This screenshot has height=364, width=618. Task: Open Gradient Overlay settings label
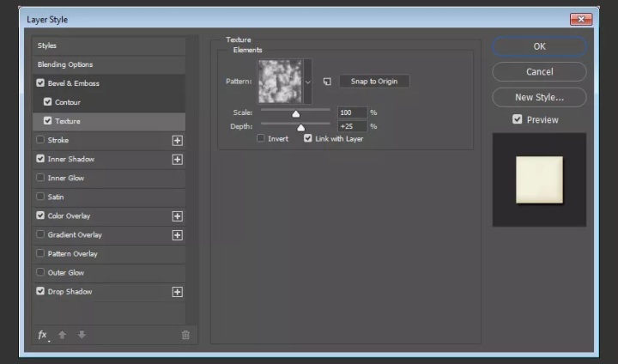[75, 234]
